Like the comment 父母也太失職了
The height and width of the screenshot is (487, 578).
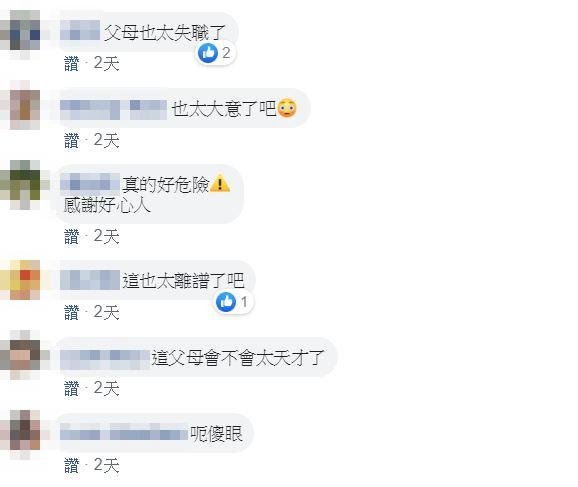[72, 63]
